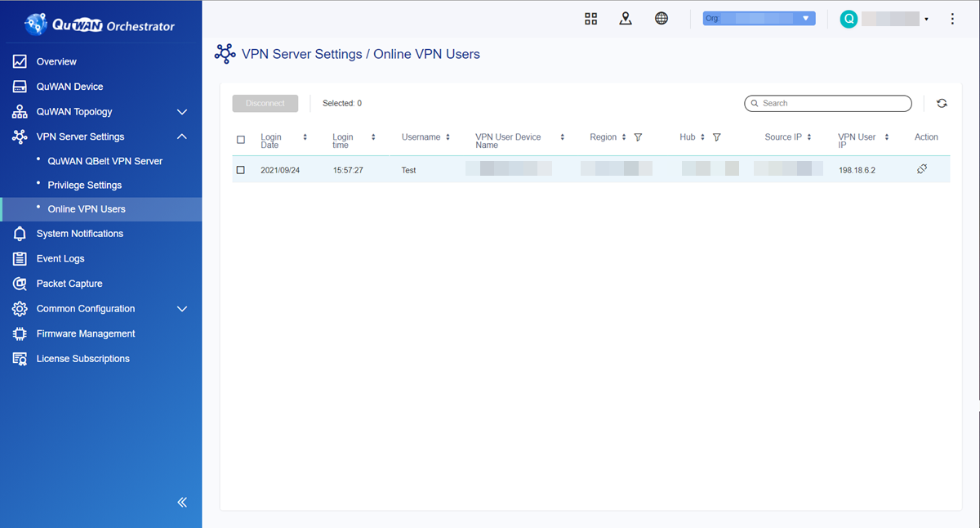Sort the Hub column

click(702, 137)
